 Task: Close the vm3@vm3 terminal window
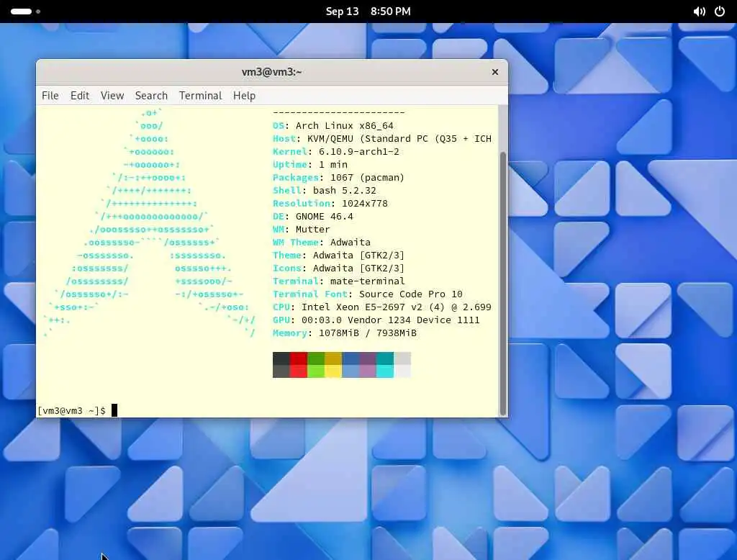pyautogui.click(x=494, y=72)
